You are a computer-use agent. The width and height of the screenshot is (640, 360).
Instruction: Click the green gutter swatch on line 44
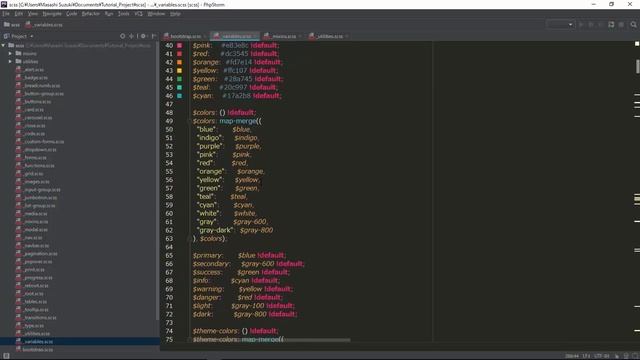click(x=180, y=79)
